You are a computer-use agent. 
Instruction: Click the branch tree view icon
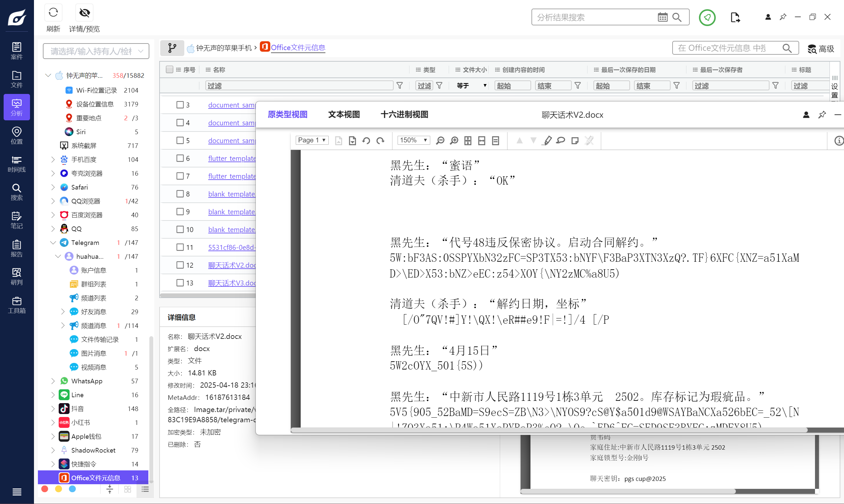[x=172, y=48]
